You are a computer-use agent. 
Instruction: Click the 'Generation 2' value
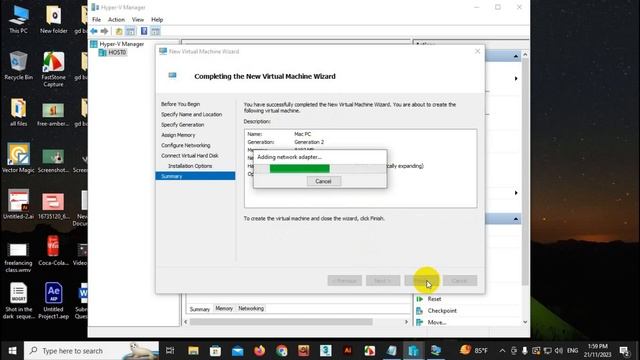click(x=309, y=142)
